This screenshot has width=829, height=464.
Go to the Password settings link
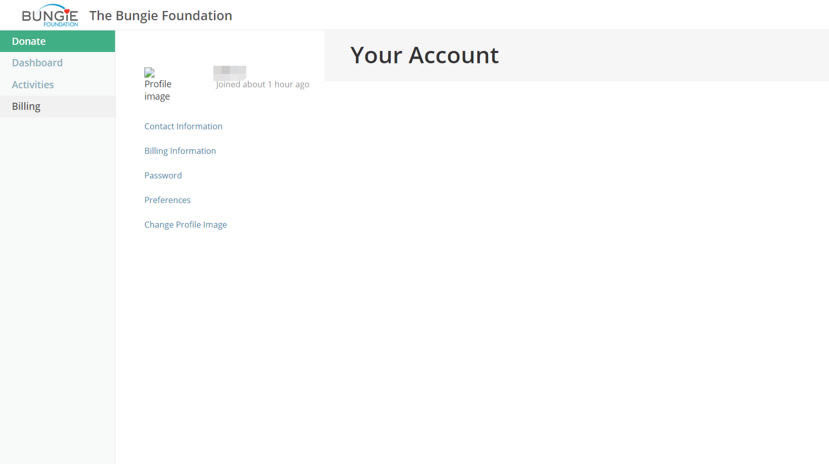(163, 176)
